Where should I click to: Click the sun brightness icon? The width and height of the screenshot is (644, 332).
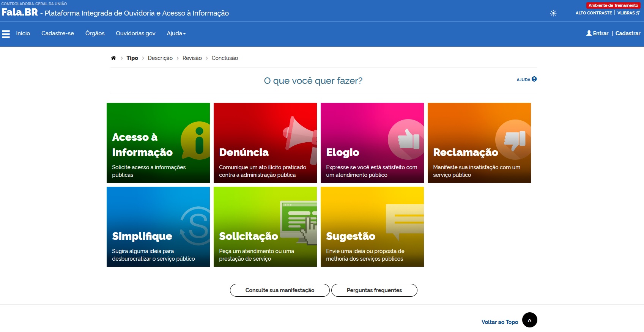coord(553,13)
